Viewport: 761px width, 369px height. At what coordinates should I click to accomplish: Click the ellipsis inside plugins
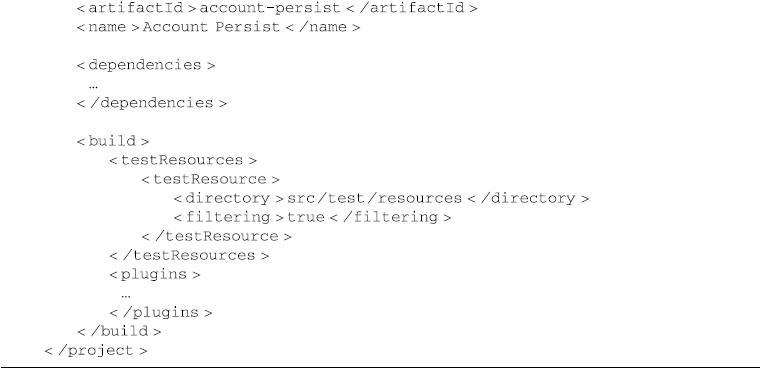pyautogui.click(x=126, y=296)
